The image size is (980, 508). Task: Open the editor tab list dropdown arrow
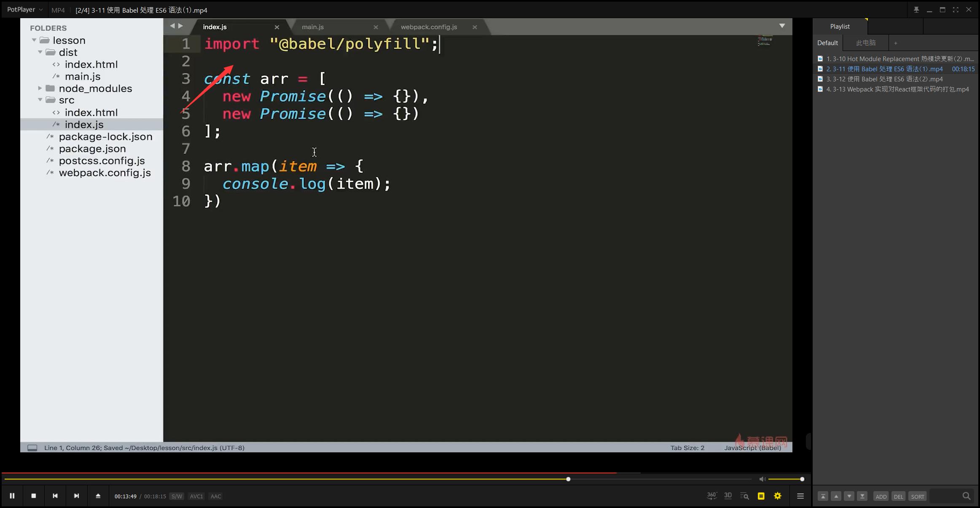(782, 26)
